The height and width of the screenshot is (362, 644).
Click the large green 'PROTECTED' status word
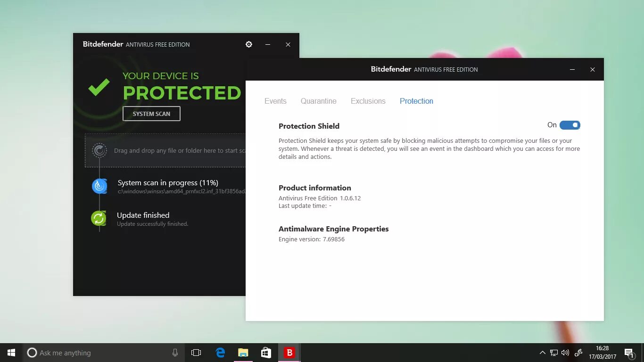point(182,93)
